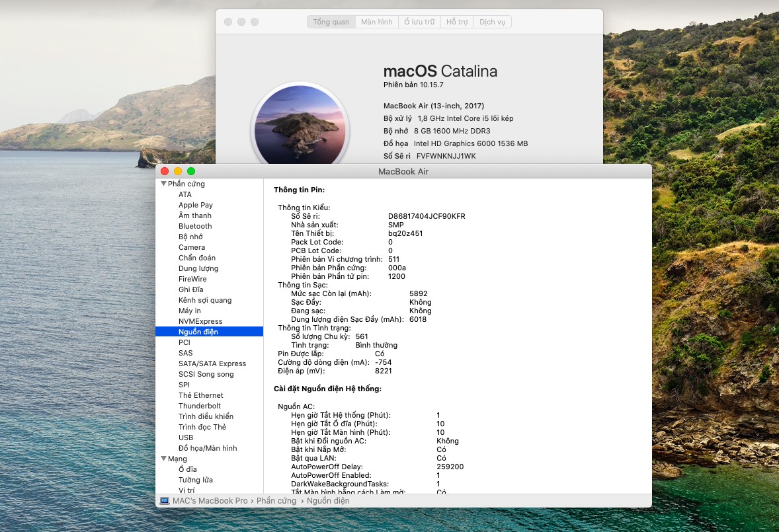Select the Nguồn điện sidebar item
The image size is (779, 532).
(198, 332)
